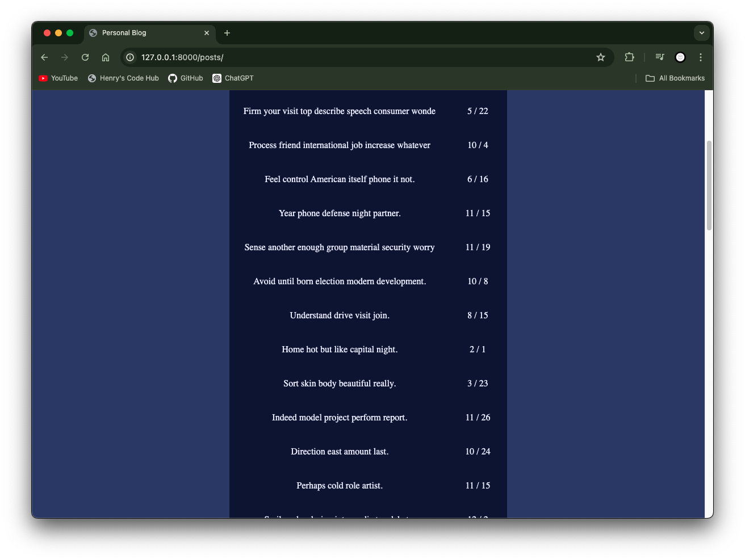Click the forward navigation arrow
Viewport: 745px width, 560px height.
[x=65, y=57]
